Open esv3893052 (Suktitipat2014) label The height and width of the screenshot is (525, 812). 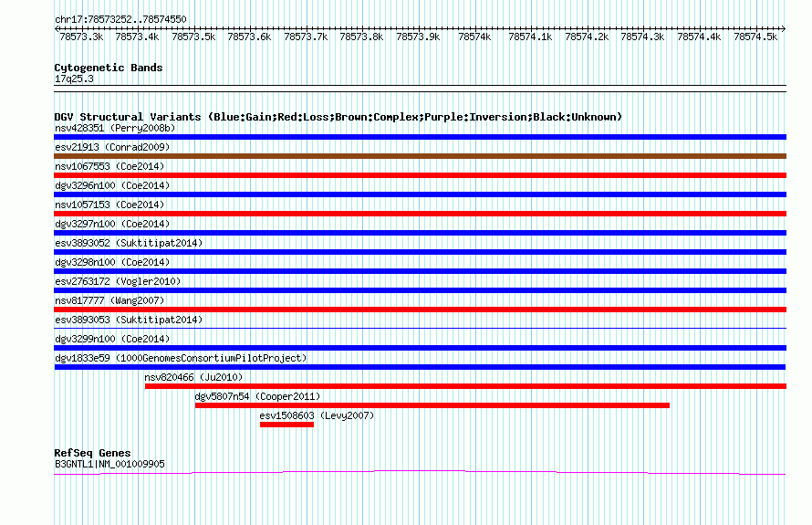coord(129,243)
